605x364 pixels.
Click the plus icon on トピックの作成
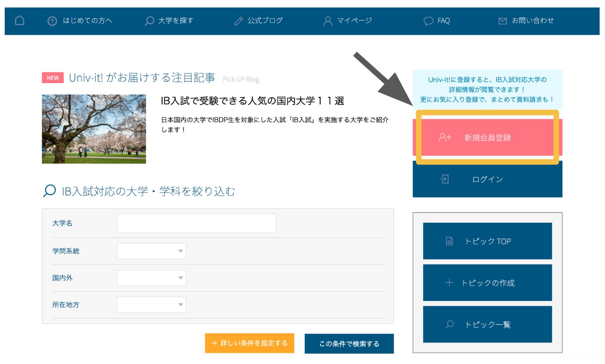click(x=449, y=283)
